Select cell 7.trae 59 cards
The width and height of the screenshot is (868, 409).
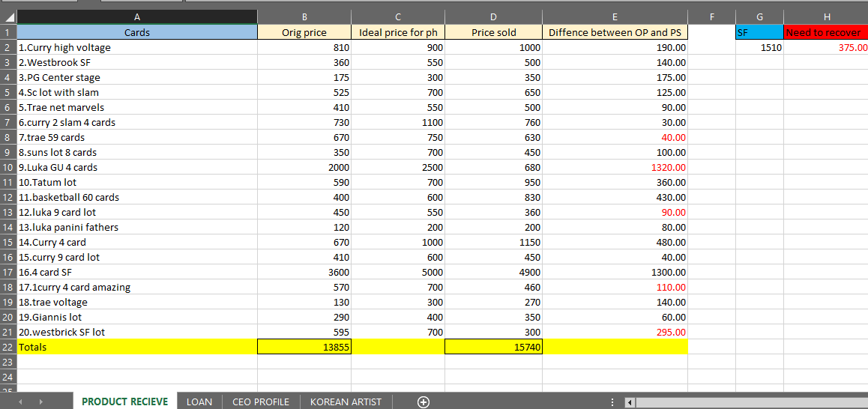pos(137,137)
